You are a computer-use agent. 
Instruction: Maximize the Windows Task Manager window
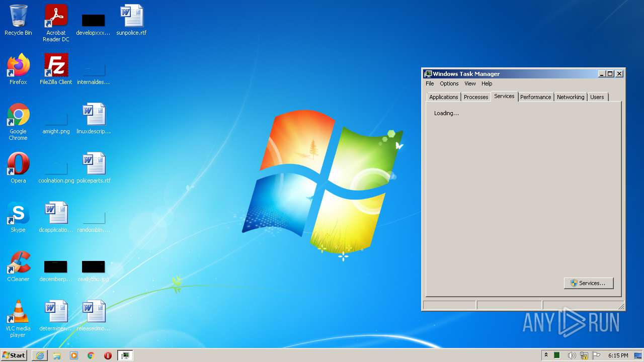[x=610, y=74]
